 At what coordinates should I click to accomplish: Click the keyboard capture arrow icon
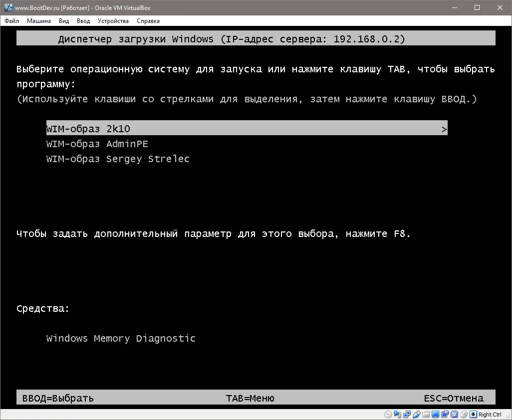[473, 415]
